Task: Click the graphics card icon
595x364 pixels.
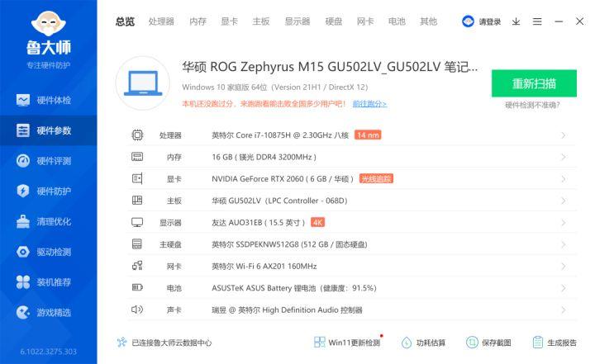Action: tap(137, 178)
